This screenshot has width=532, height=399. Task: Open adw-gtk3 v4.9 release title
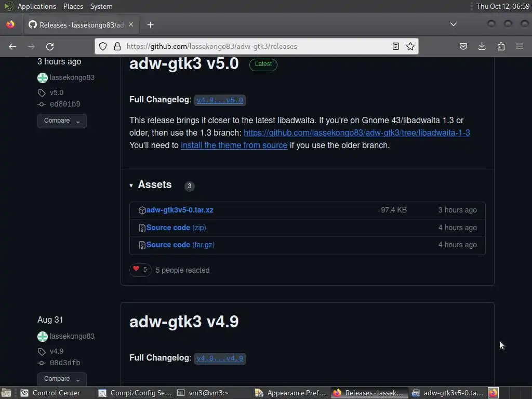[x=184, y=322]
